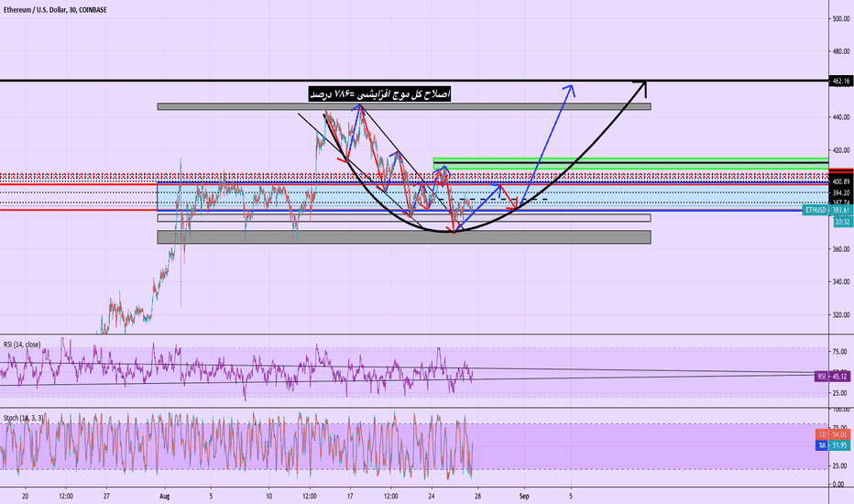The height and width of the screenshot is (504, 854).
Task: Select the thick black horizontal line at 462.16
Action: pyautogui.click(x=414, y=81)
